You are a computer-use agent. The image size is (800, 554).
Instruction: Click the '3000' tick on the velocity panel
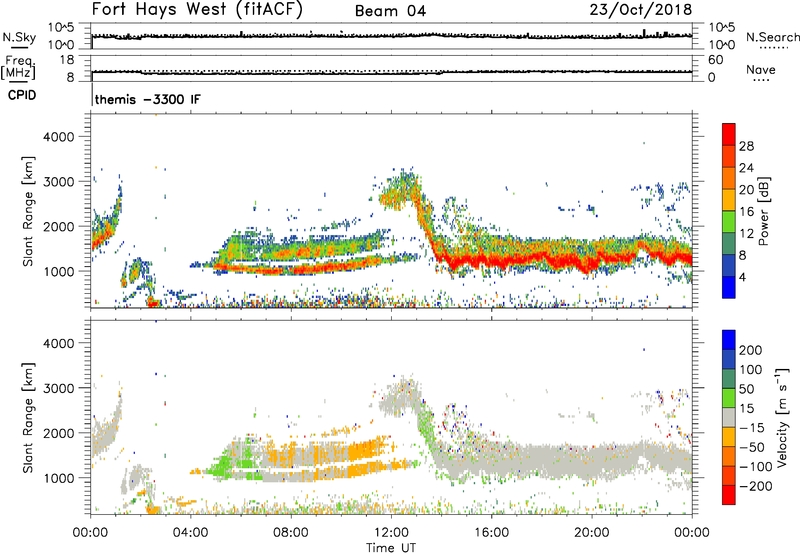58,388
